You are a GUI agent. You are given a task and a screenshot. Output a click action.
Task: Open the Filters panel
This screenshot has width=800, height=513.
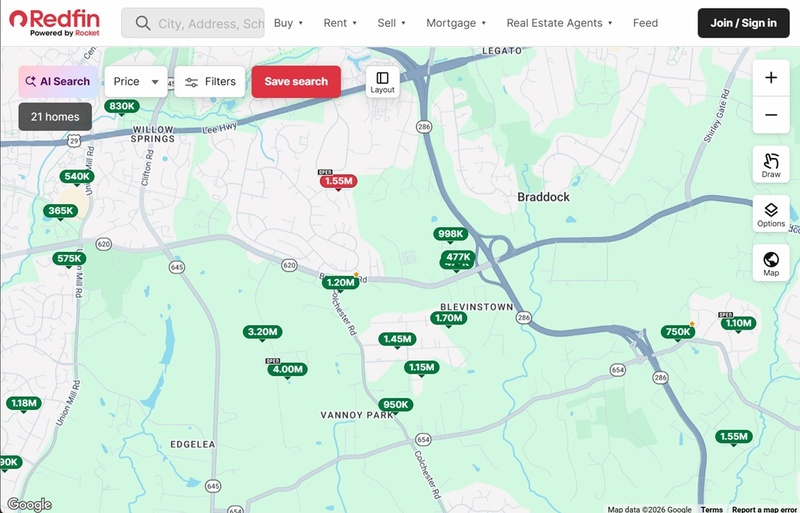[210, 82]
